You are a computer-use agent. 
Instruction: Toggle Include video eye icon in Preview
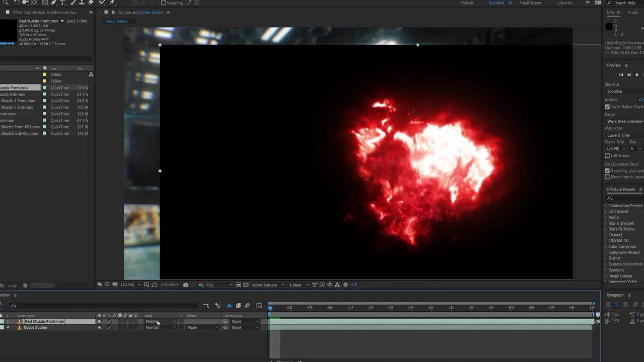tap(641, 100)
